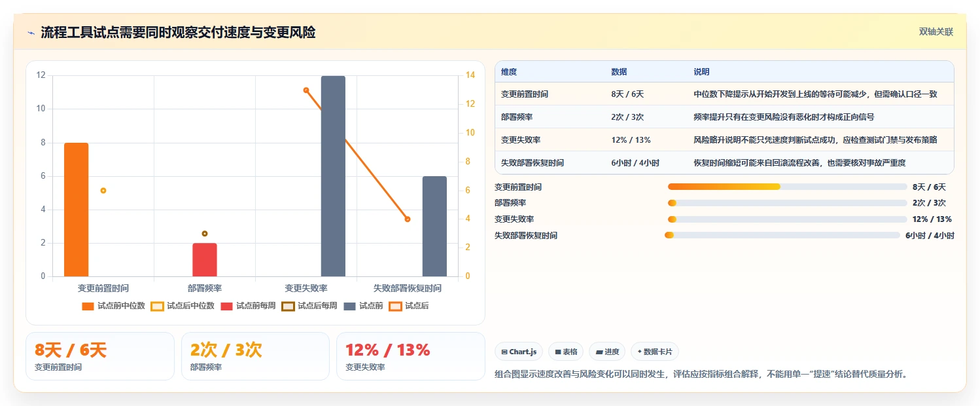
Task: Click x-axis label 部署频率
Action: pyautogui.click(x=205, y=288)
